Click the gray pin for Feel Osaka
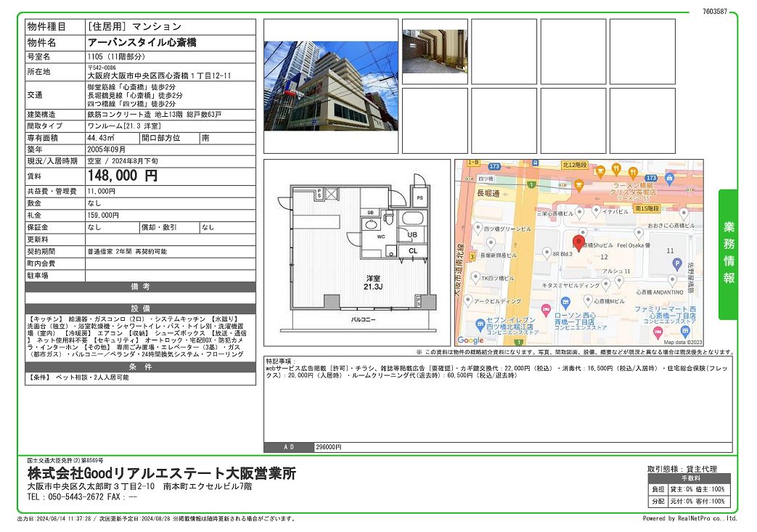 tap(639, 234)
